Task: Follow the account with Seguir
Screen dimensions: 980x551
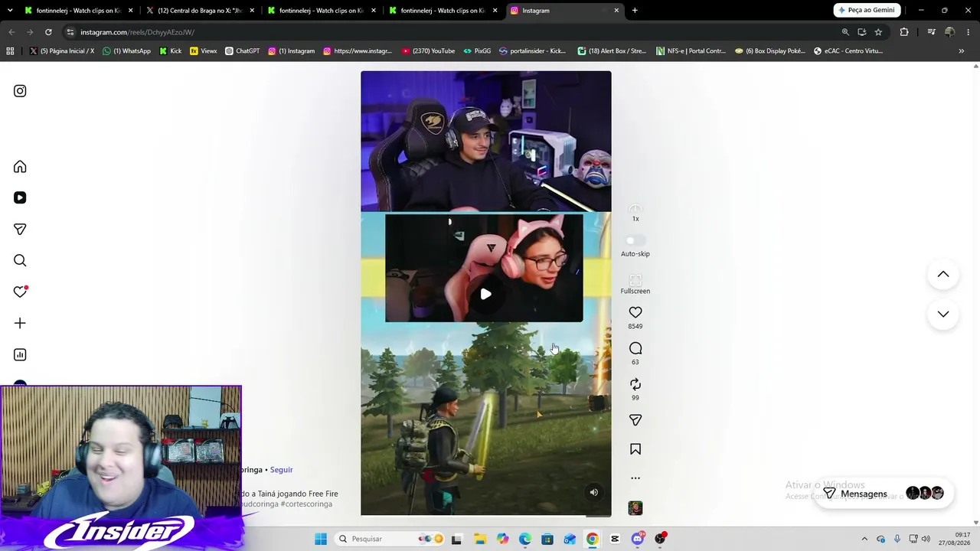Action: [x=282, y=470]
